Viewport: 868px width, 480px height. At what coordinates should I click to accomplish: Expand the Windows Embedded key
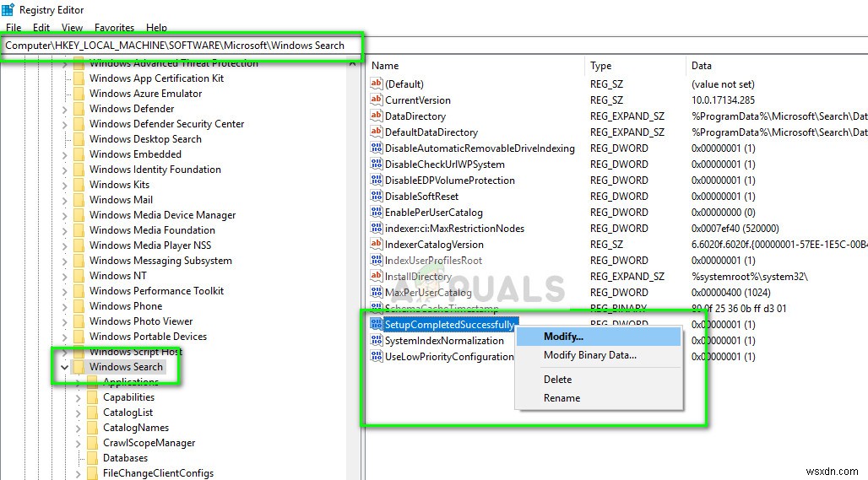click(65, 155)
